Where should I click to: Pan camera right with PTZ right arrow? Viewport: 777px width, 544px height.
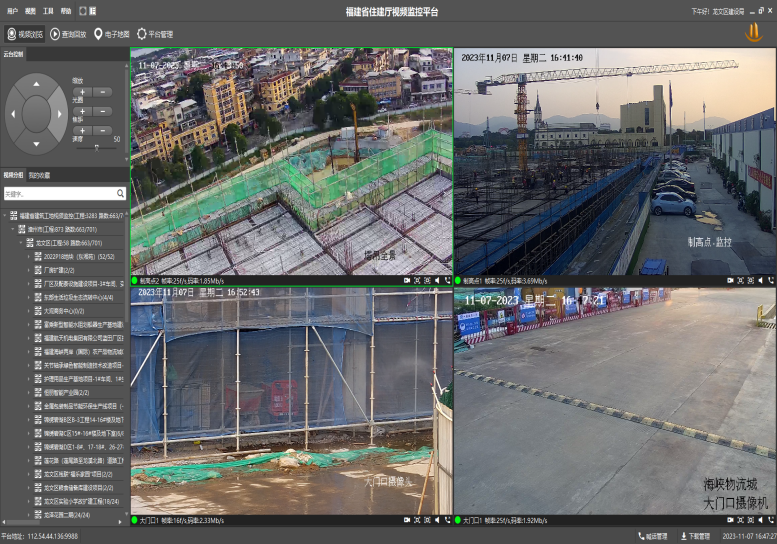pos(59,114)
